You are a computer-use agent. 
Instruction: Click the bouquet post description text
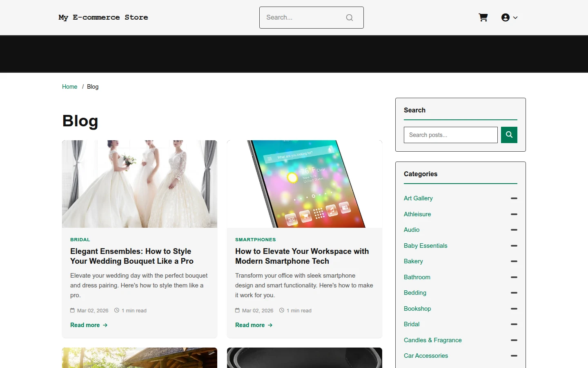(x=139, y=285)
